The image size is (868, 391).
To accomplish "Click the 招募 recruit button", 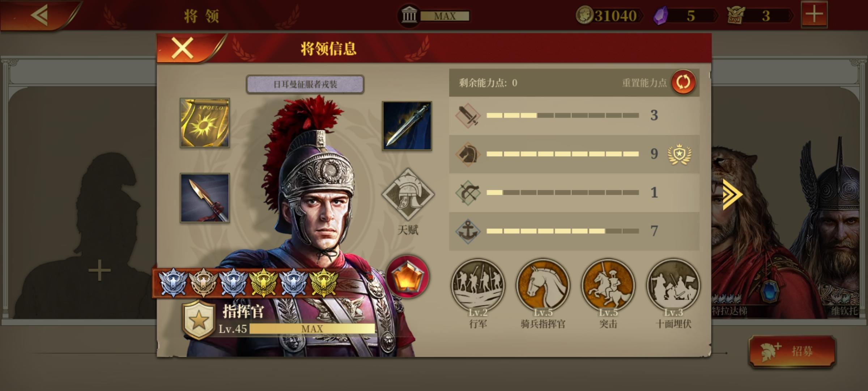I will coord(792,351).
